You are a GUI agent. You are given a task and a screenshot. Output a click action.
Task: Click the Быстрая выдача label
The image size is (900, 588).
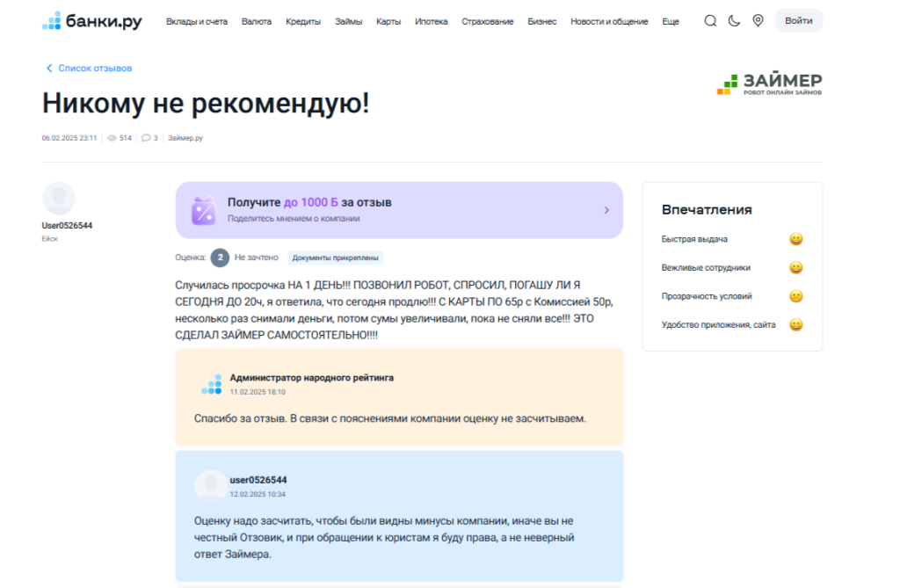coord(694,239)
